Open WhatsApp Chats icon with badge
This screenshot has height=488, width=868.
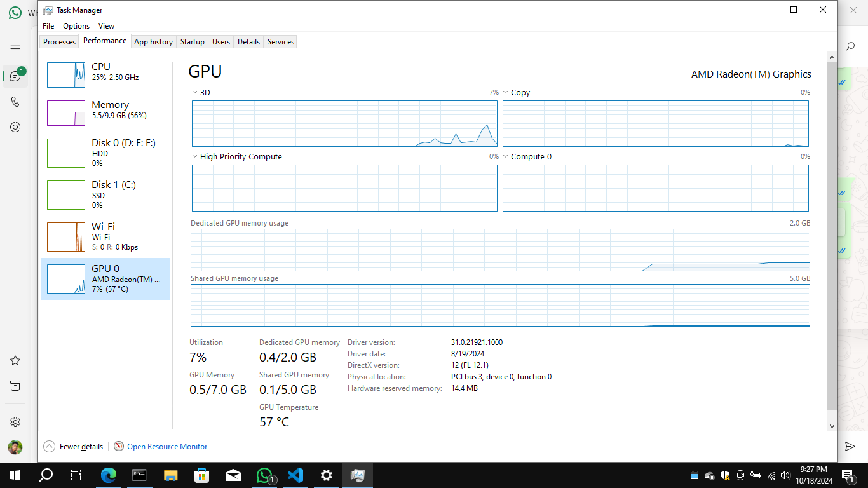point(15,76)
